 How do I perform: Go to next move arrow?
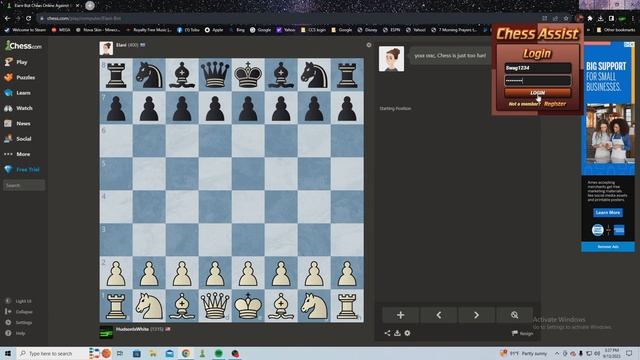coord(476,315)
